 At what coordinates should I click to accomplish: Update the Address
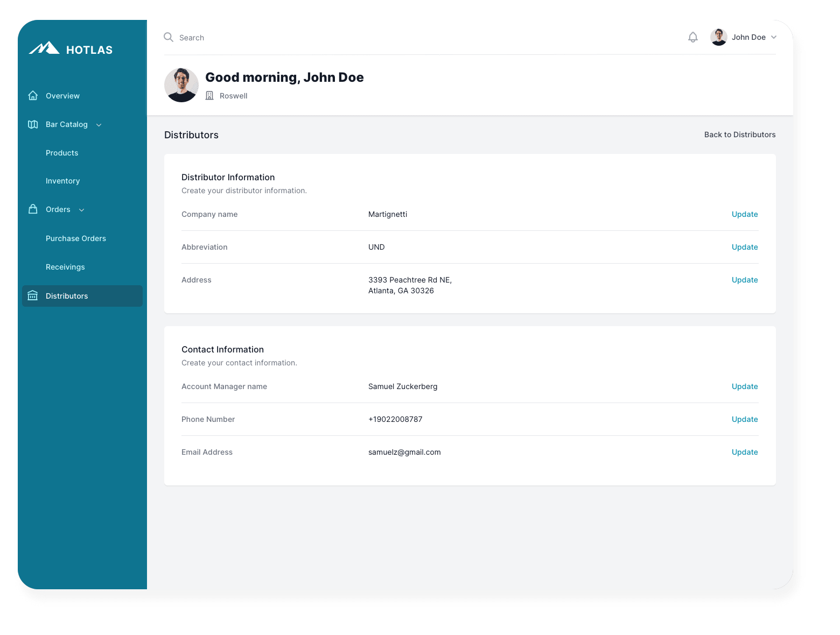pyautogui.click(x=745, y=280)
